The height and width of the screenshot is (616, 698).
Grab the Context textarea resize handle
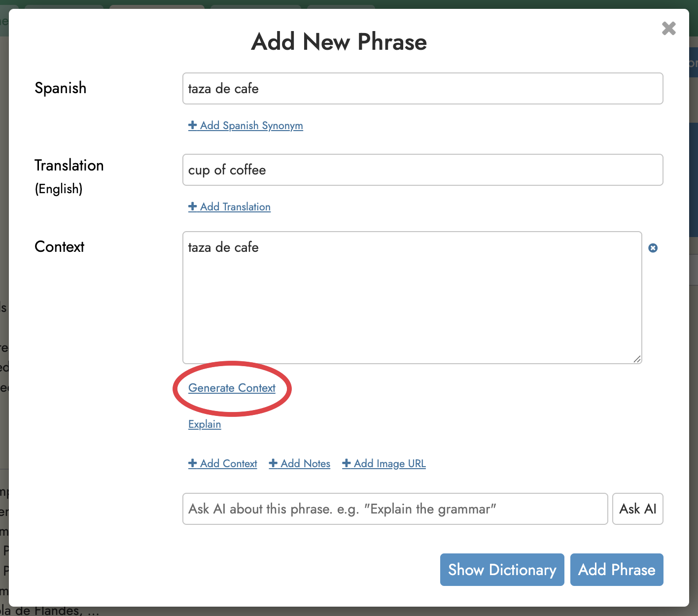637,359
